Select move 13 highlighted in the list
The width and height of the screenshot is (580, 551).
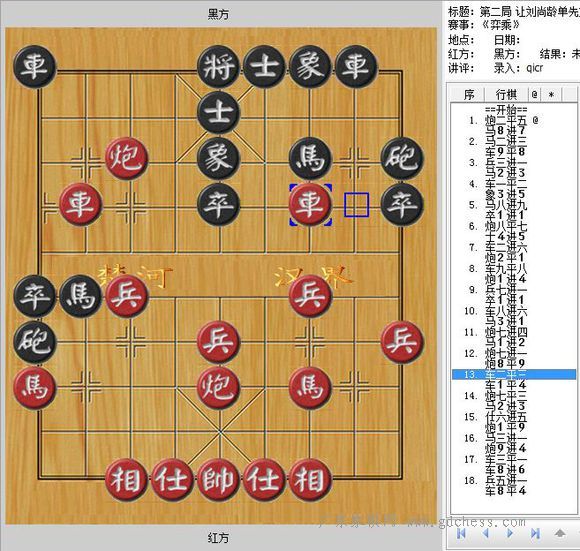pos(514,374)
